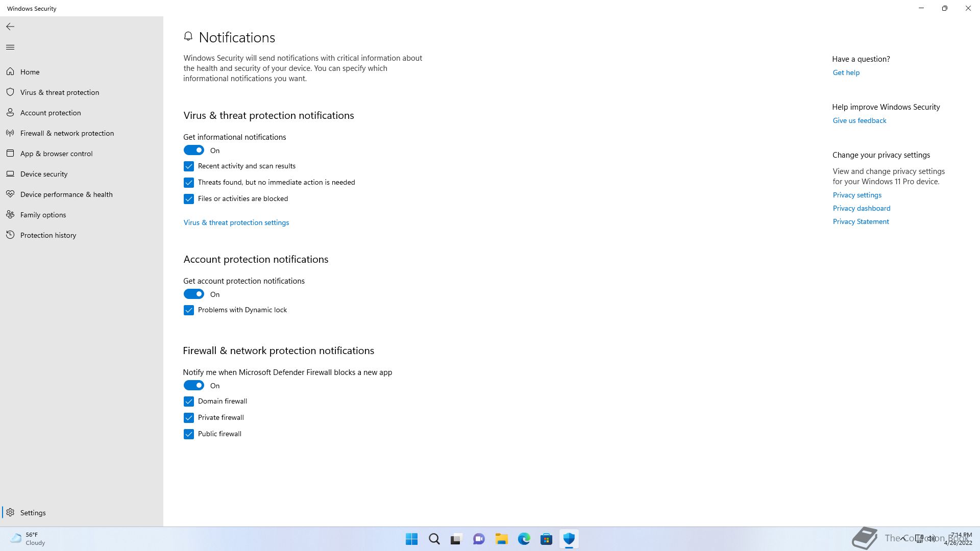Go to Device security page
This screenshot has height=551, width=980.
coord(44,174)
